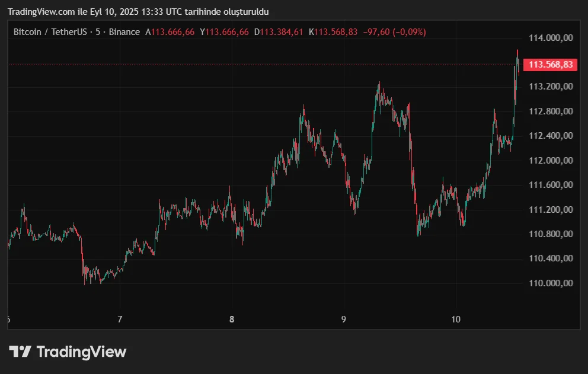The width and height of the screenshot is (588, 374).
Task: Select the Bitcoin / TetherUS symbol title
Action: (51, 32)
